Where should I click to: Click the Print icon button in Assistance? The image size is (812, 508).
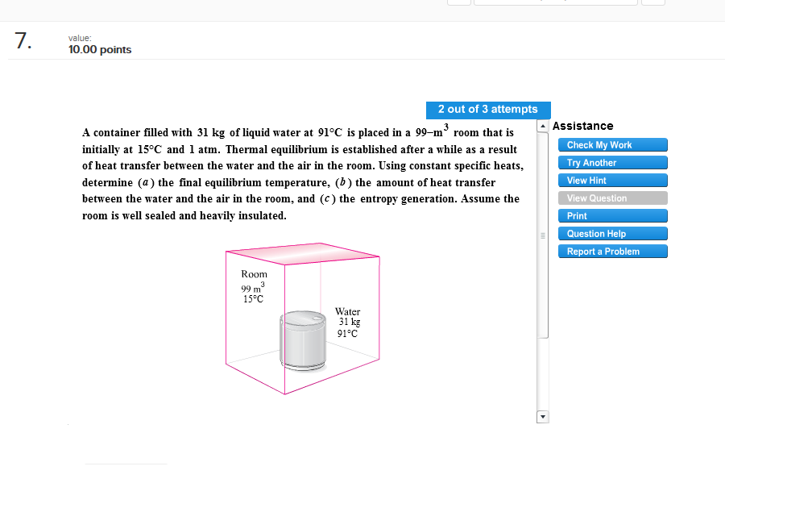click(x=612, y=215)
